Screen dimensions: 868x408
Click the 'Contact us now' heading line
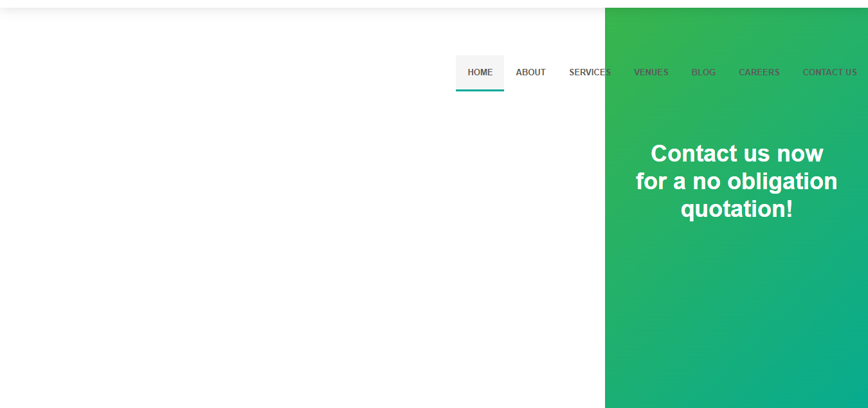[x=736, y=154]
